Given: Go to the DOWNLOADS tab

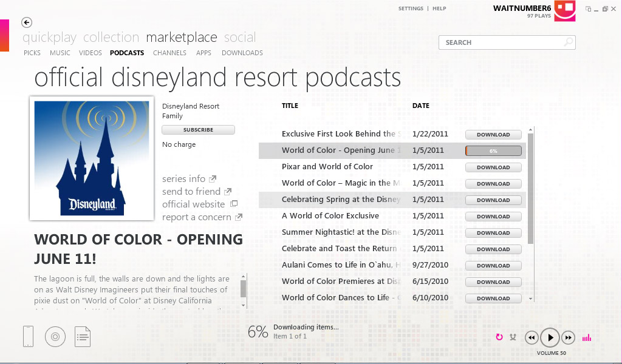Looking at the screenshot, I should click(242, 53).
